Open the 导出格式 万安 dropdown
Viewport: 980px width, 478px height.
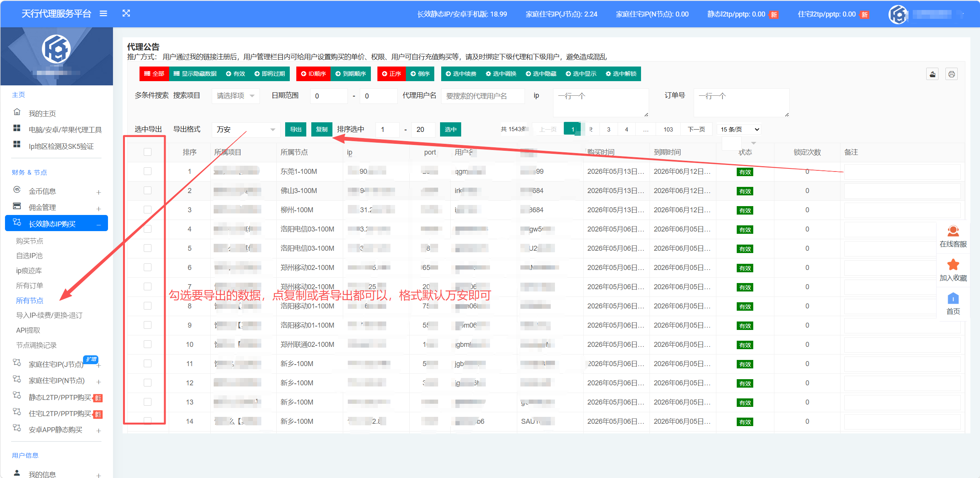tap(246, 130)
